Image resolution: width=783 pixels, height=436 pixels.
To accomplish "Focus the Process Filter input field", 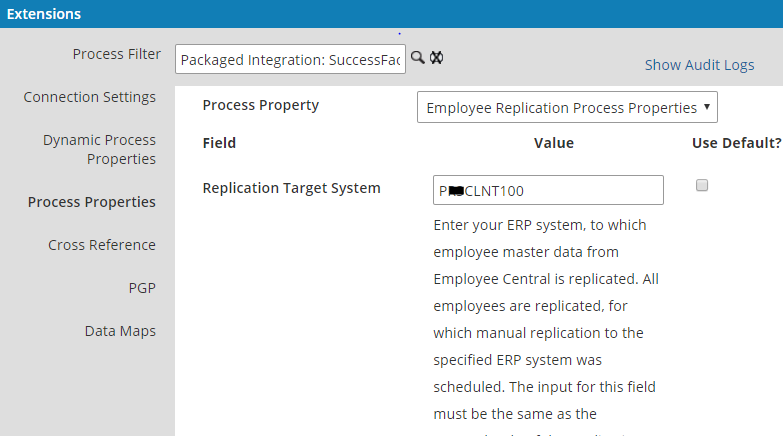I will 290,59.
